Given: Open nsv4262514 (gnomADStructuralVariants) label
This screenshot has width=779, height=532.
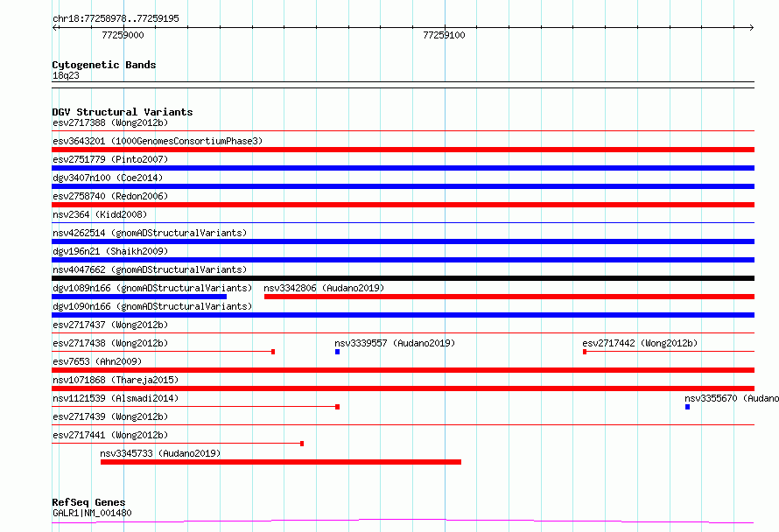Looking at the screenshot, I should coord(150,233).
